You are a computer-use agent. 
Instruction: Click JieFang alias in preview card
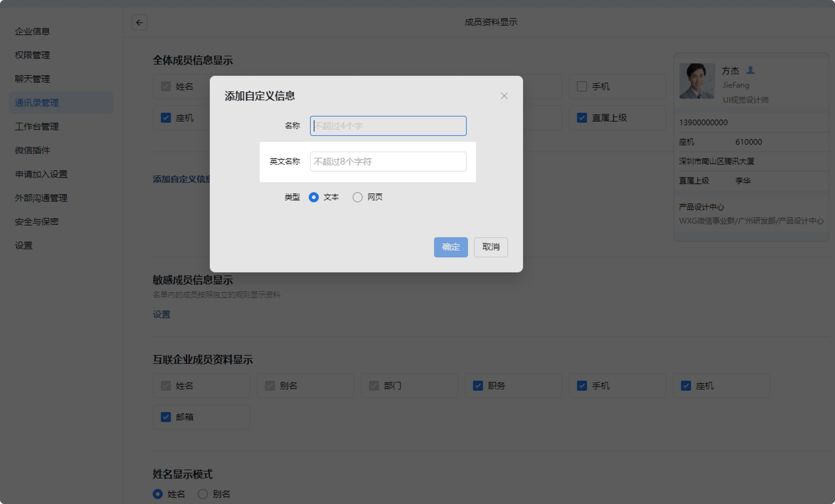point(736,85)
